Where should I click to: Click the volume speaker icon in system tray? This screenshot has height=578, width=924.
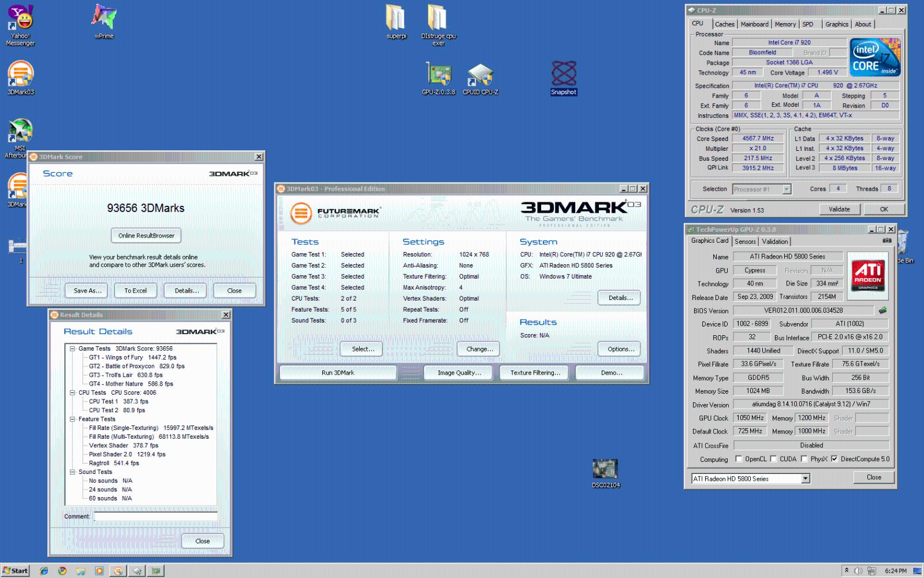coord(858,570)
